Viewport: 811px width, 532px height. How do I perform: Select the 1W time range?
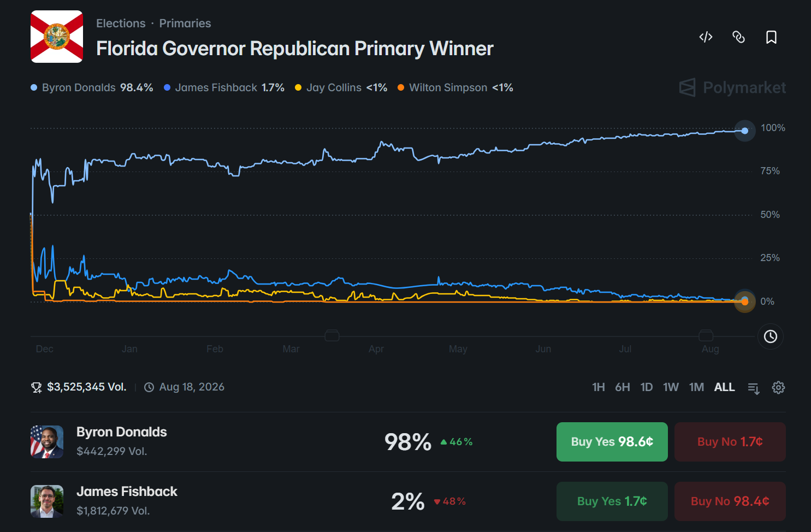671,387
